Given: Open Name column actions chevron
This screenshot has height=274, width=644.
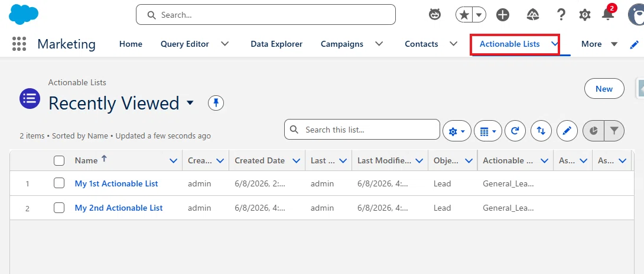Looking at the screenshot, I should (x=173, y=161).
